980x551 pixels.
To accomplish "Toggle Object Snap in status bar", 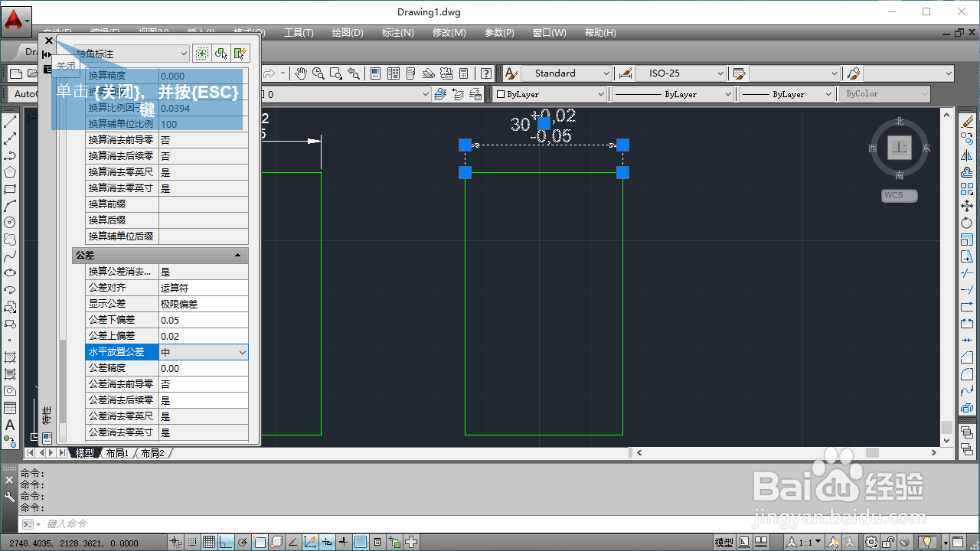I will coord(260,543).
